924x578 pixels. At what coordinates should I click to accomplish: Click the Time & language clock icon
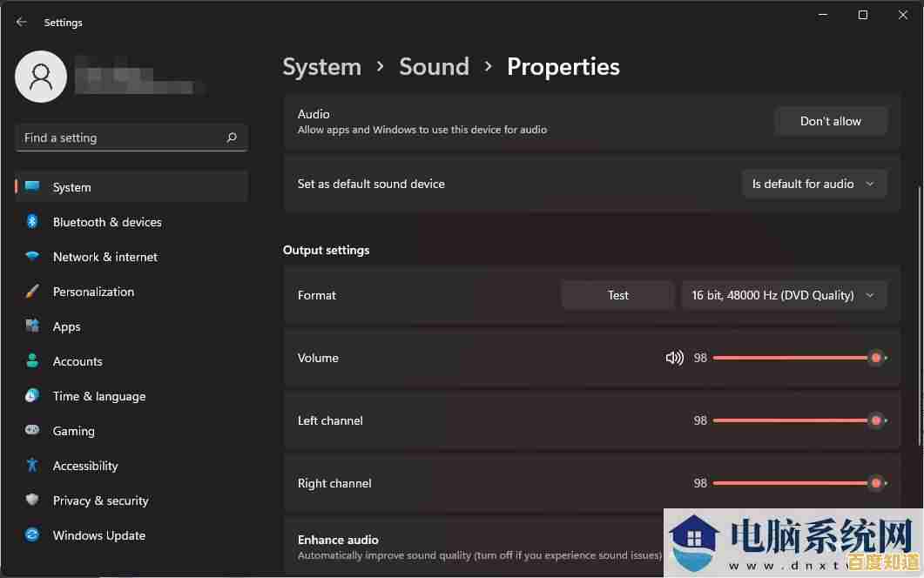[x=31, y=396]
